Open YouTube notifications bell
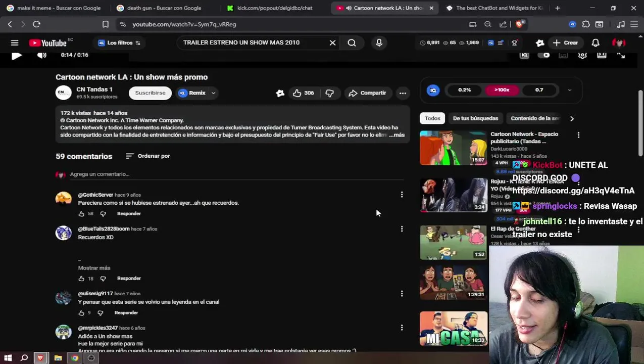 596,43
